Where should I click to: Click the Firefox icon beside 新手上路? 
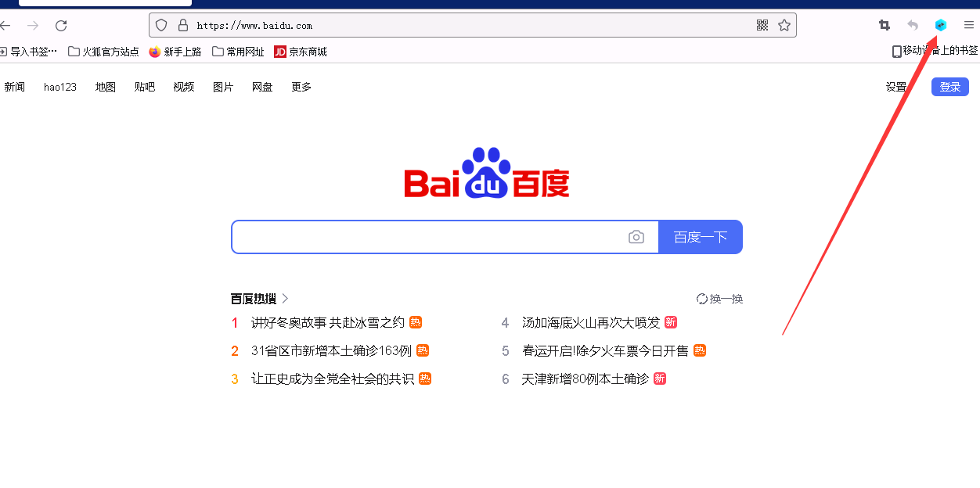click(155, 52)
